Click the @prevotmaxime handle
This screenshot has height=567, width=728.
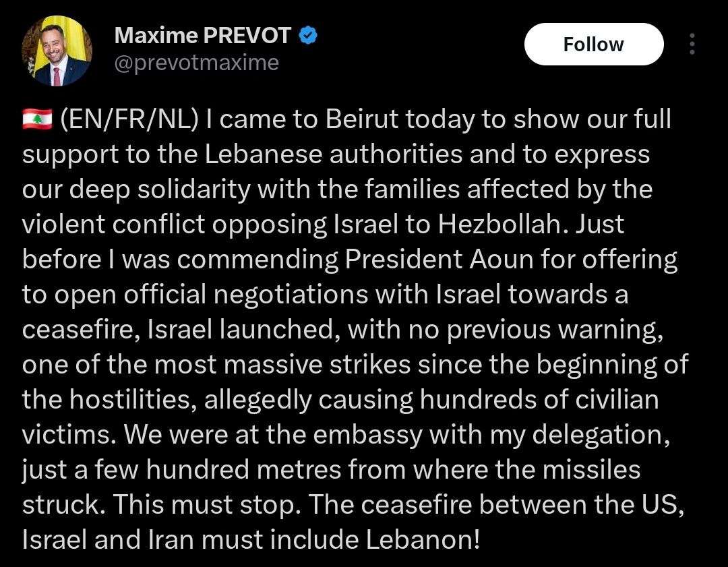point(197,63)
